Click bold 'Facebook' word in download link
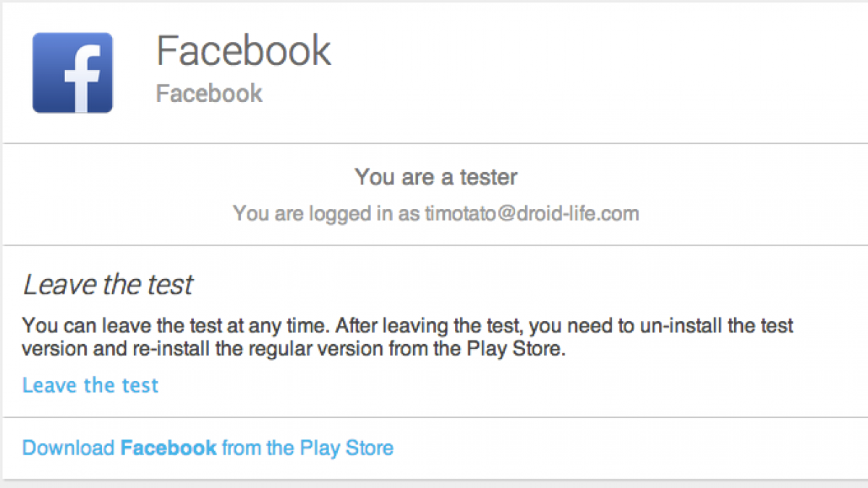868x488 pixels. [169, 448]
